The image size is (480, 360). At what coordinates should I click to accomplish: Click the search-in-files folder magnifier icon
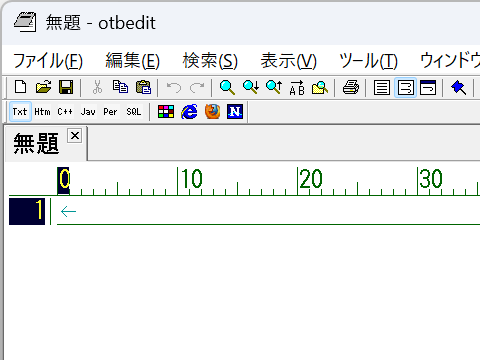click(320, 87)
